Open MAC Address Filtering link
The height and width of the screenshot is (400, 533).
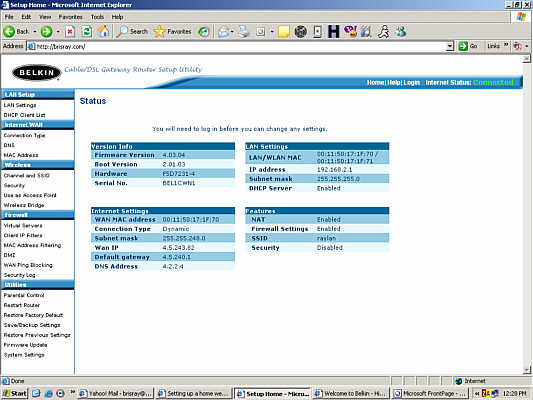pyautogui.click(x=32, y=245)
